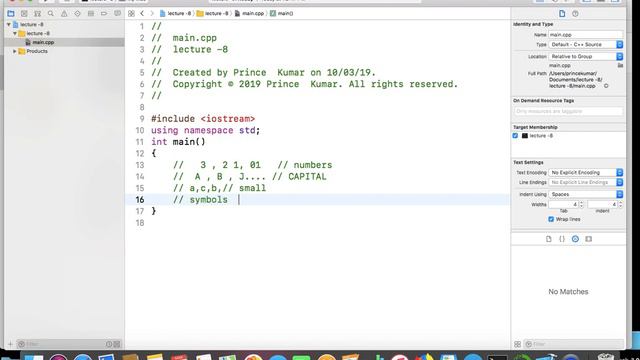Image resolution: width=640 pixels, height=360 pixels.
Task: Click main.cpp in the jump bar
Action: coord(249,13)
